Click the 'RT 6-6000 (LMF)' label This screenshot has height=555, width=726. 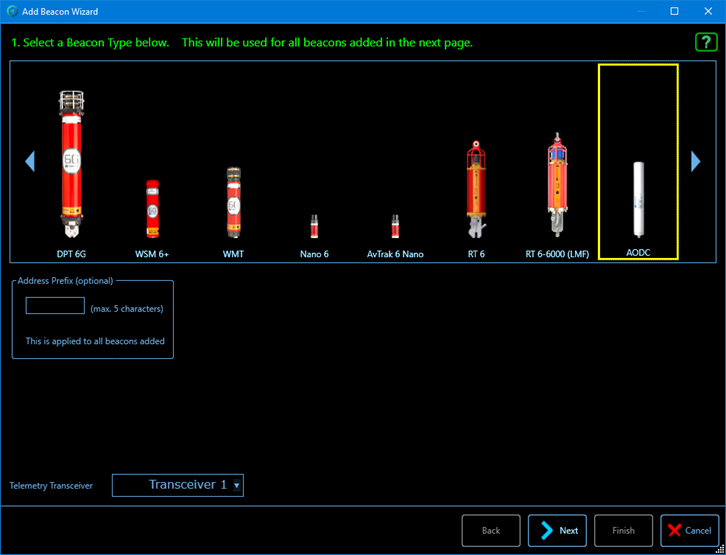click(x=557, y=254)
